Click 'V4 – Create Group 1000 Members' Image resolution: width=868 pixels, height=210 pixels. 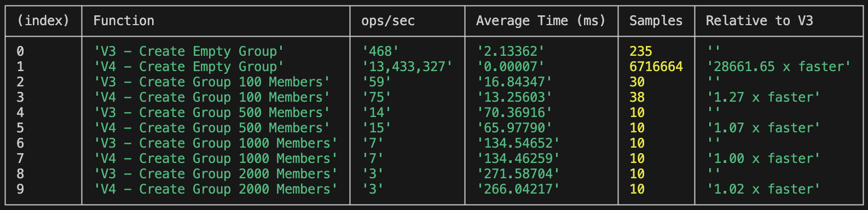(216, 159)
